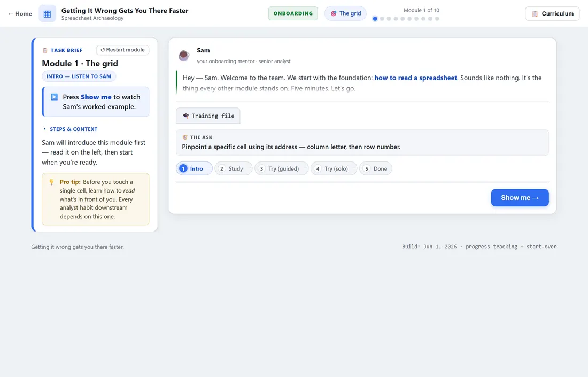Click the clipboard Task Brief icon
The width and height of the screenshot is (588, 377).
coord(45,50)
